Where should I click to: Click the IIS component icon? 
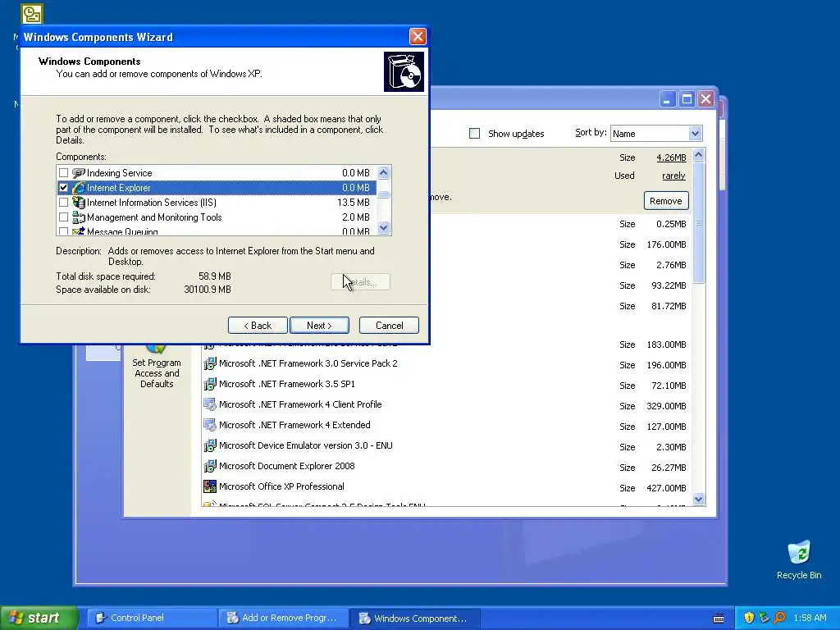78,203
